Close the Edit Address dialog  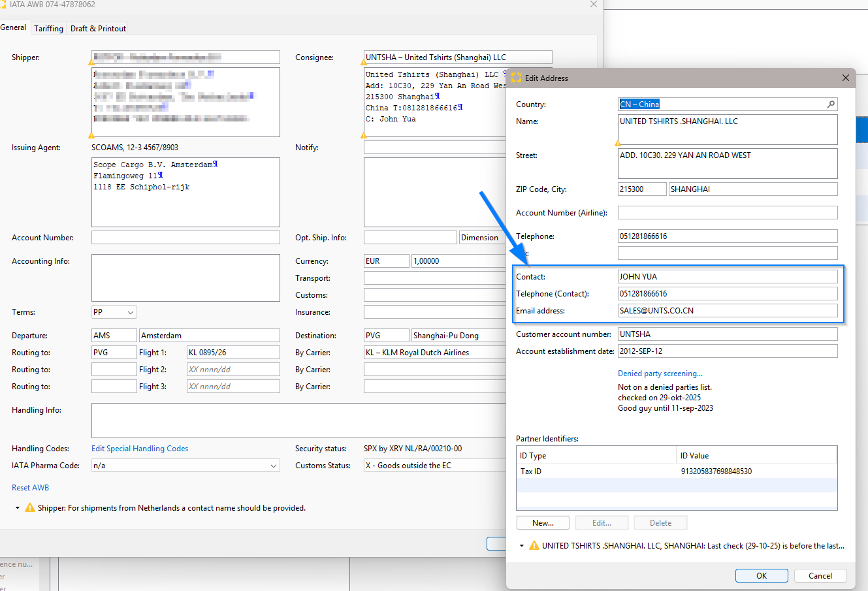846,78
